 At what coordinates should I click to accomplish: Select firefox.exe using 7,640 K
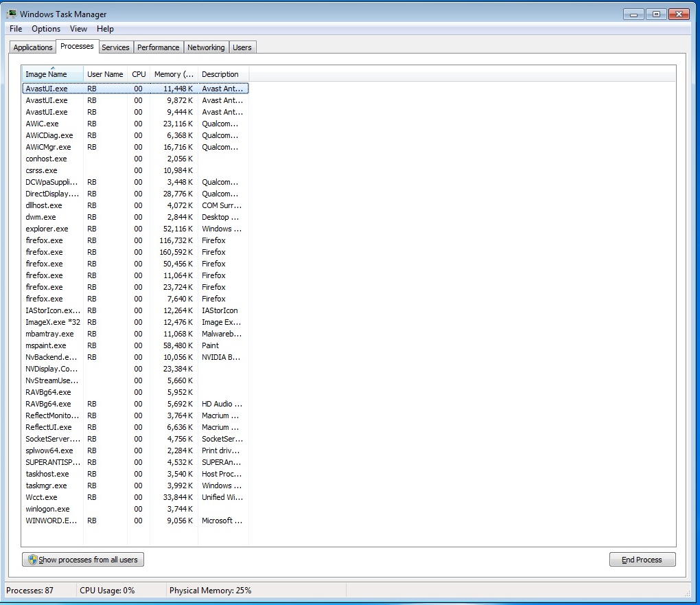[135, 299]
